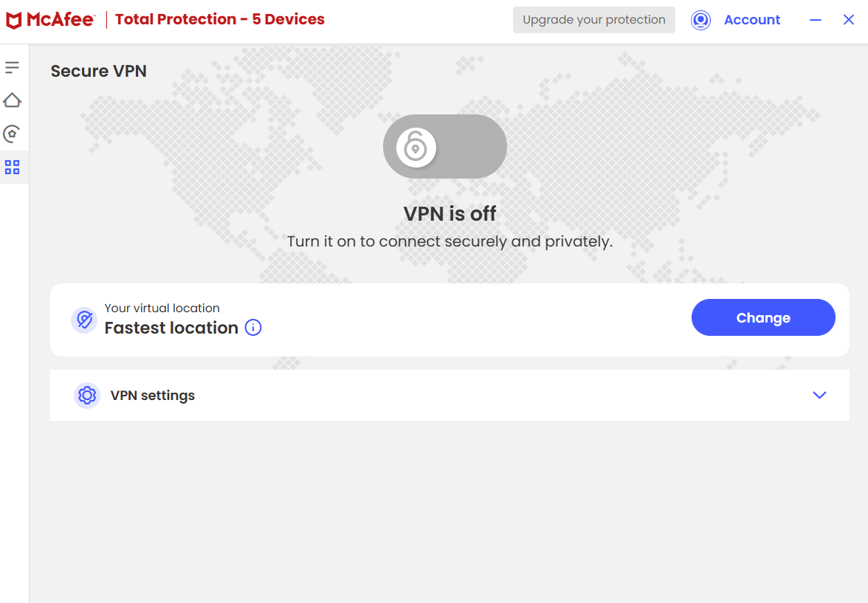This screenshot has width=868, height=603.
Task: Minimize the McAfee window
Action: [x=816, y=20]
